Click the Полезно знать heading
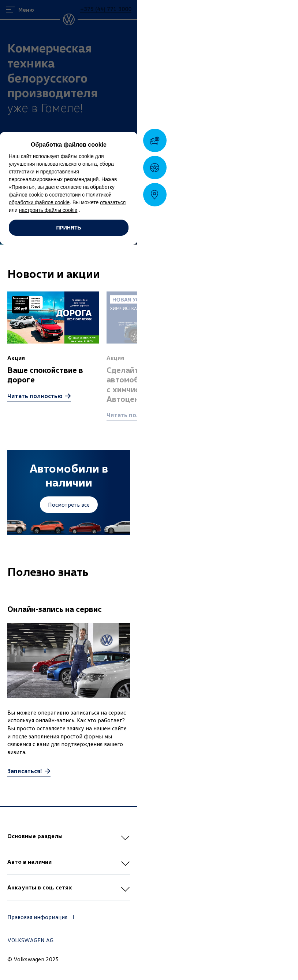The image size is (298, 980). [48, 572]
